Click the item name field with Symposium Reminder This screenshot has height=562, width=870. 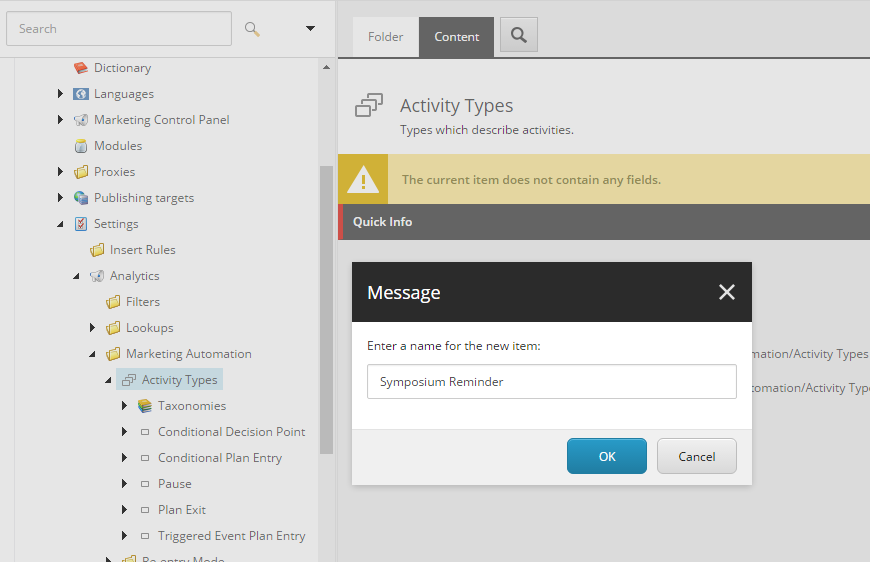tap(552, 382)
